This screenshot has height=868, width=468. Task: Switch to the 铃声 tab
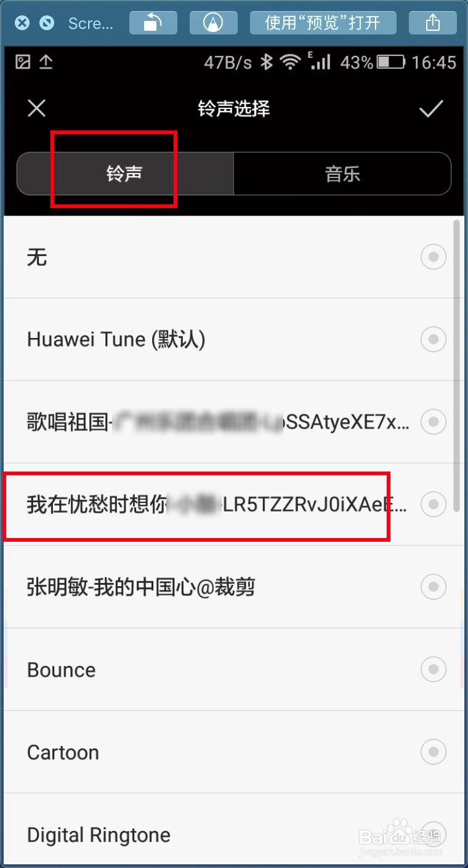point(125,174)
